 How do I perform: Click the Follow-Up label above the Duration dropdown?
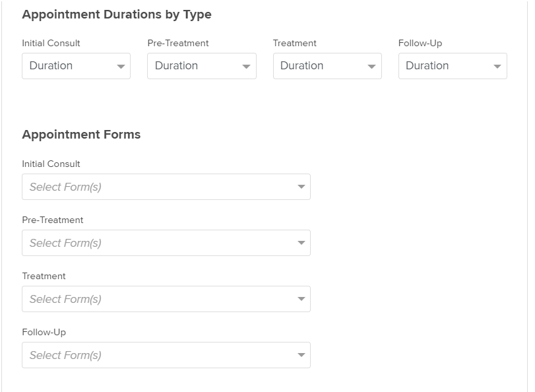coord(420,44)
